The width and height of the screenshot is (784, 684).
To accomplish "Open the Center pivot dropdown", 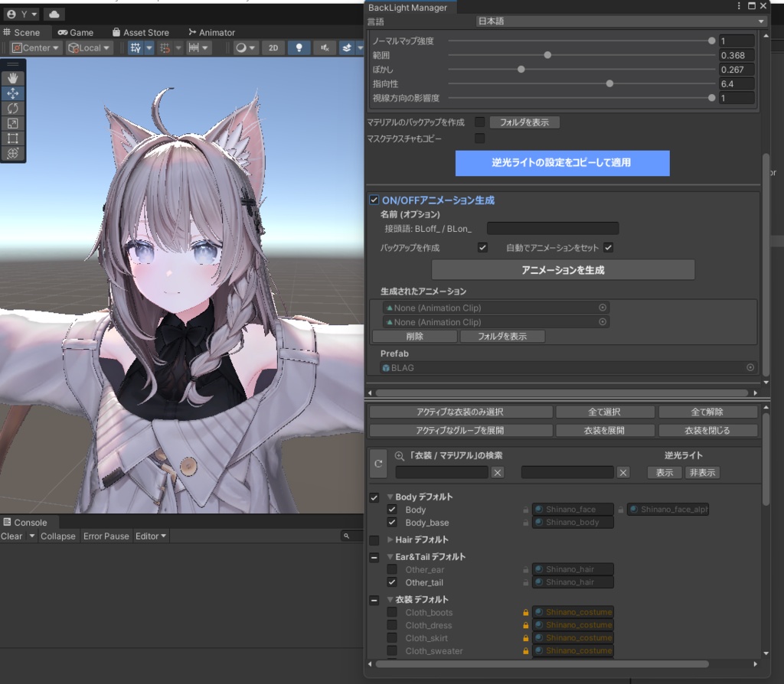I will tap(34, 48).
